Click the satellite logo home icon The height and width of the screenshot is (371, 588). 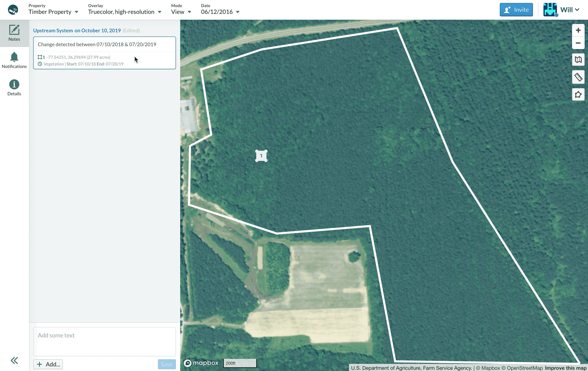[x=13, y=10]
